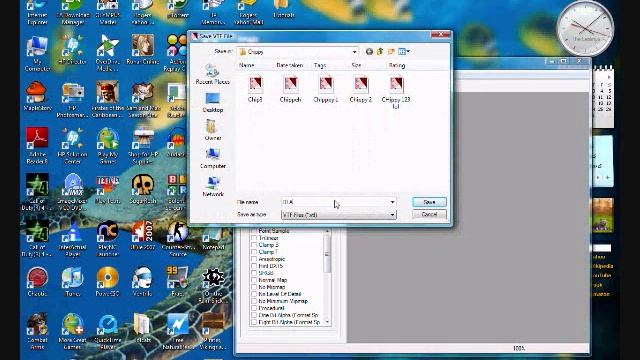Select the Chip3 file in the save dialog

(255, 89)
